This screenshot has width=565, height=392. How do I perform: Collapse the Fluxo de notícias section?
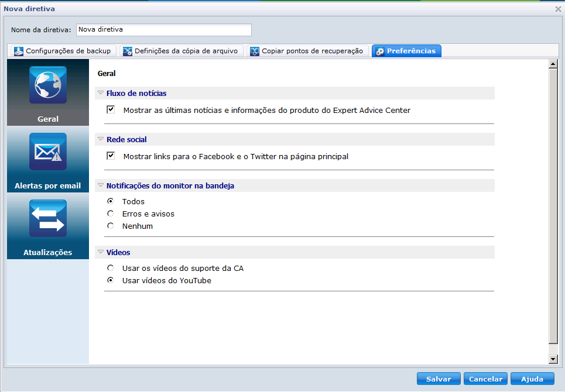pos(101,93)
